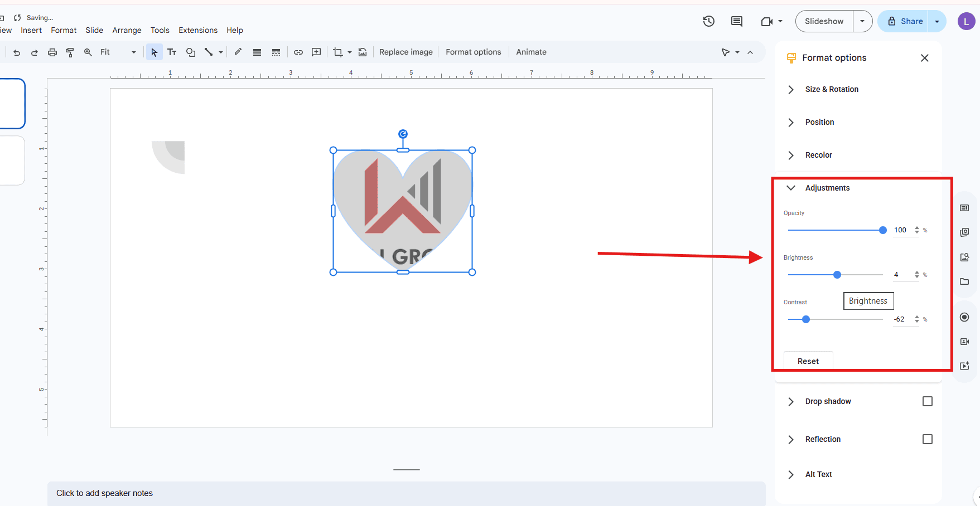Open the Border color pencil
Image resolution: width=980 pixels, height=506 pixels.
(x=238, y=52)
